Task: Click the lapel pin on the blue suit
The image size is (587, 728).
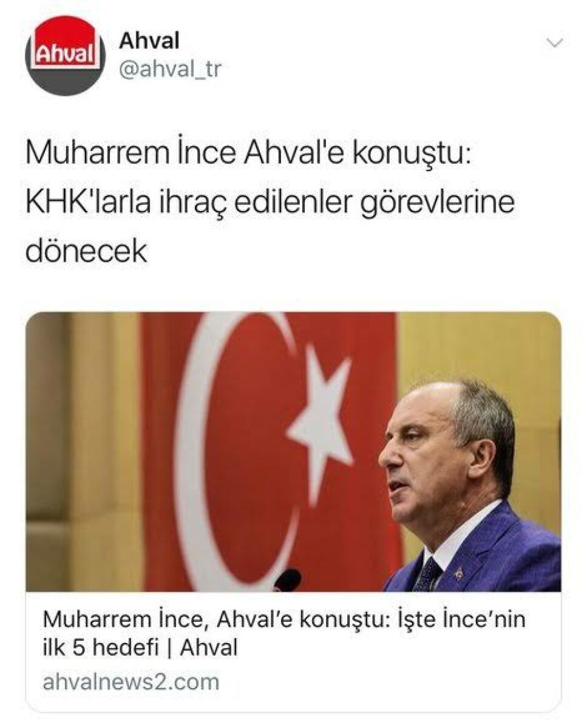Action: 459,573
